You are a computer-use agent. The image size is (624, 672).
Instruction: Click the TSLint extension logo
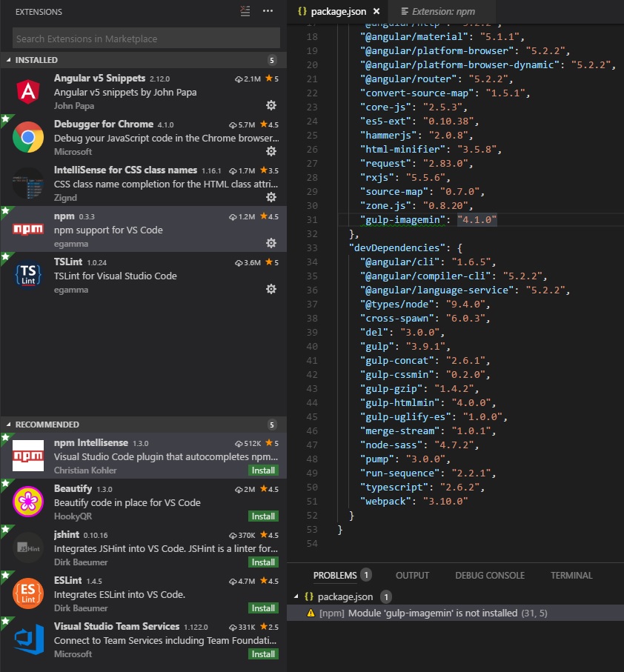click(x=28, y=275)
